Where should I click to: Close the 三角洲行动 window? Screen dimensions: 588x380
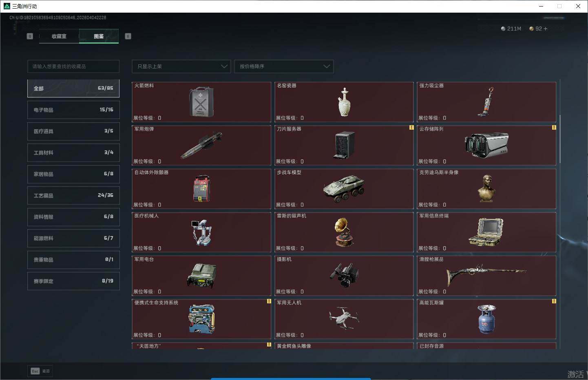coord(578,6)
